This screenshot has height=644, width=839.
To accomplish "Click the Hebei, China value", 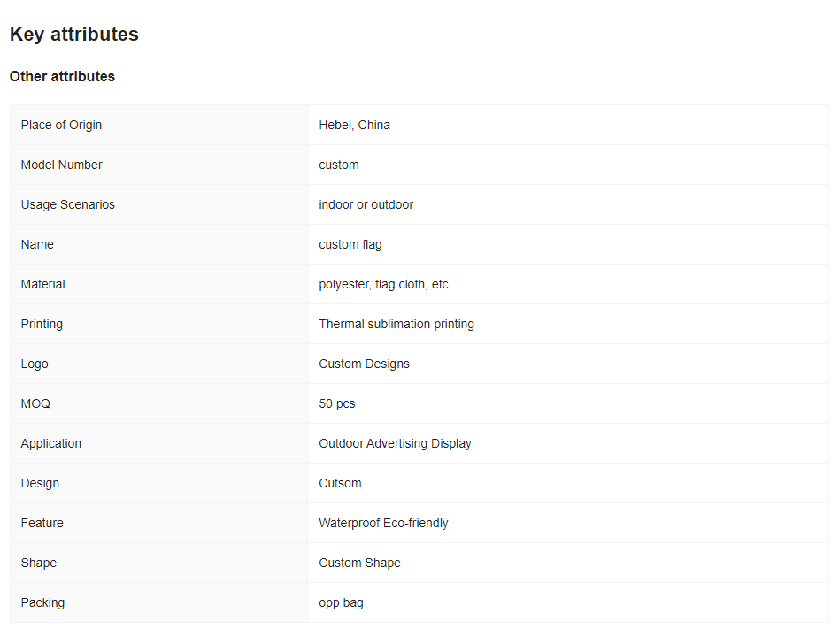I will point(354,125).
